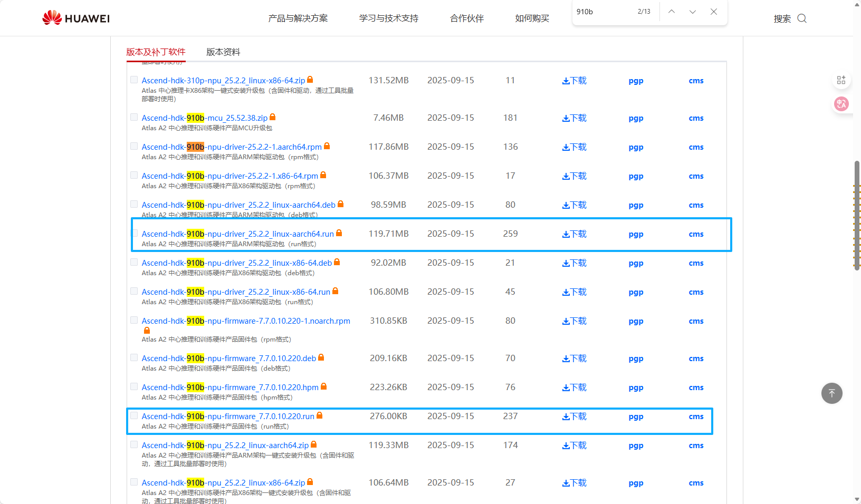Click find result counter 2/13

click(644, 12)
